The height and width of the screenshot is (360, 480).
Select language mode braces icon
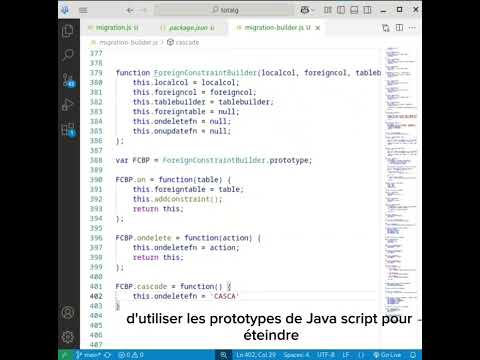(x=361, y=355)
